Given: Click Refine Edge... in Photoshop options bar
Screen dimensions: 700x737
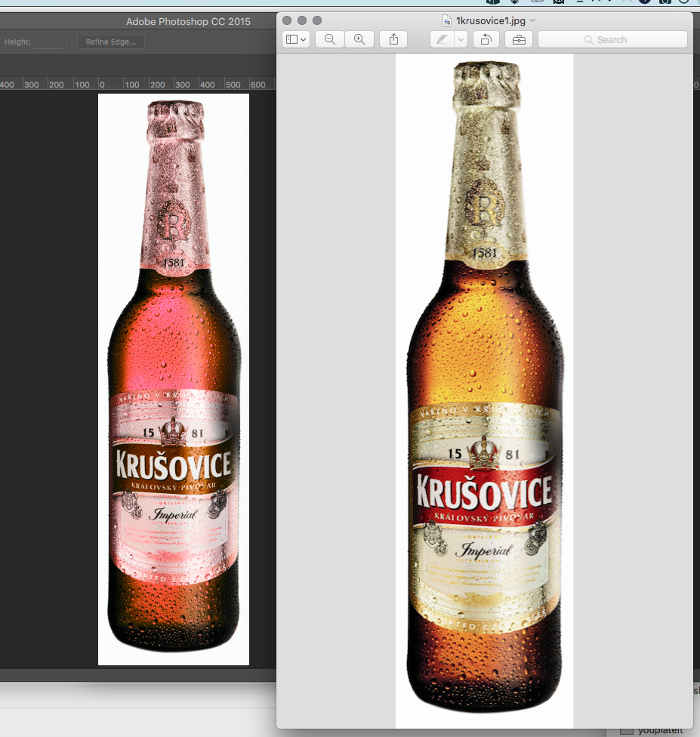Looking at the screenshot, I should 111,42.
